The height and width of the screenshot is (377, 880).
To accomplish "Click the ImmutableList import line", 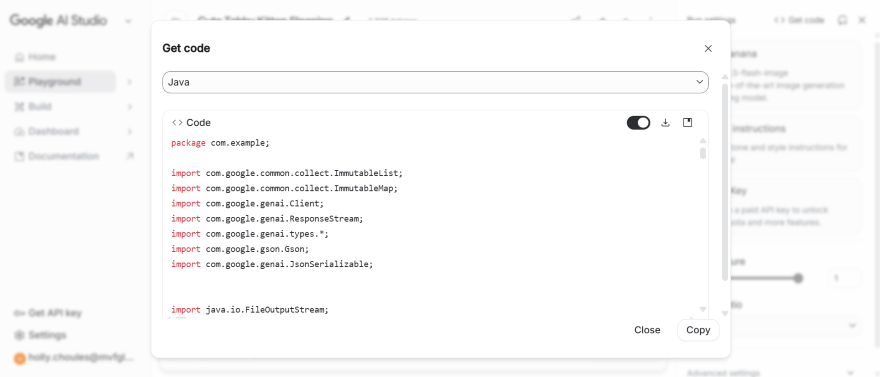I will point(287,173).
